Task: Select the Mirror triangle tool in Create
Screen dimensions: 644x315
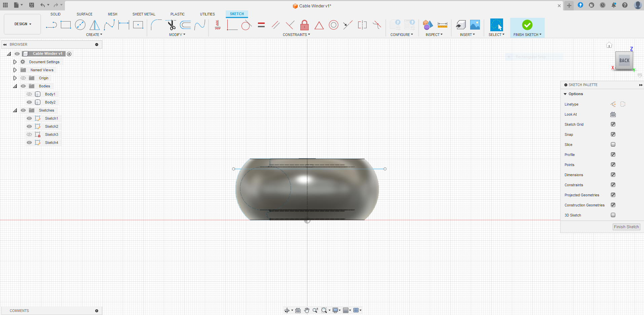Action: (x=94, y=25)
